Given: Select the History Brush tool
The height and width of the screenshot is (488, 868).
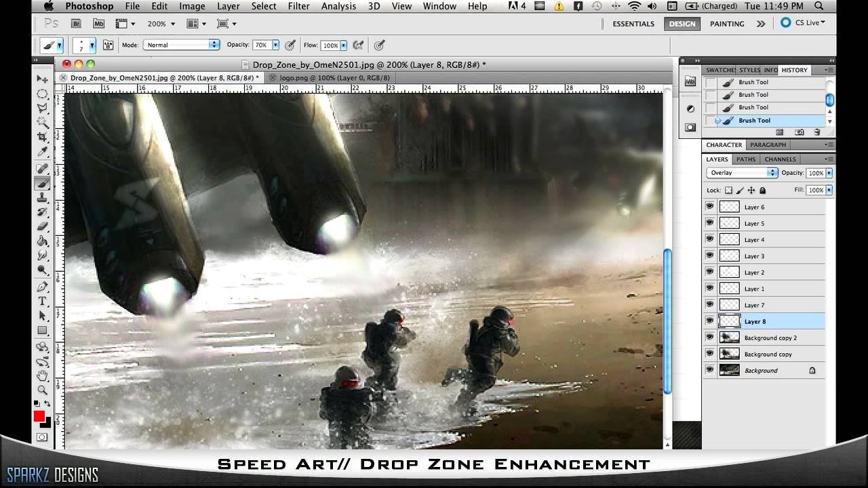Looking at the screenshot, I should (43, 211).
